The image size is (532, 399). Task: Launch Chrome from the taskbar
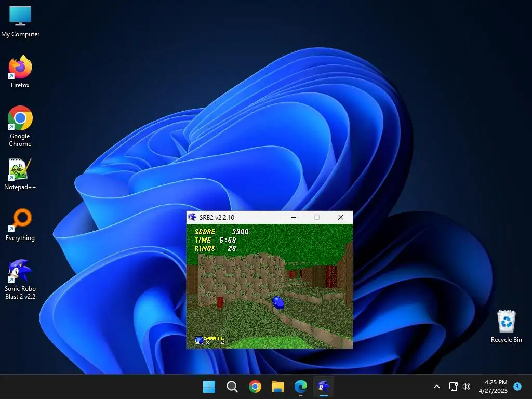[x=255, y=387]
